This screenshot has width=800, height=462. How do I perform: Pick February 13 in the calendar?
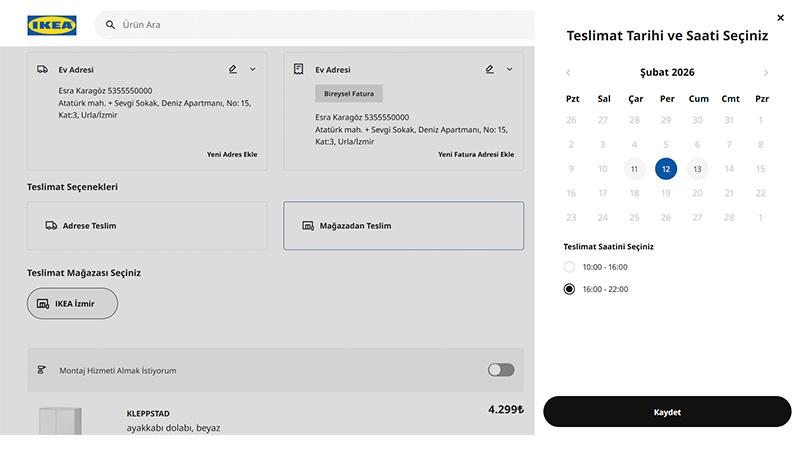697,169
